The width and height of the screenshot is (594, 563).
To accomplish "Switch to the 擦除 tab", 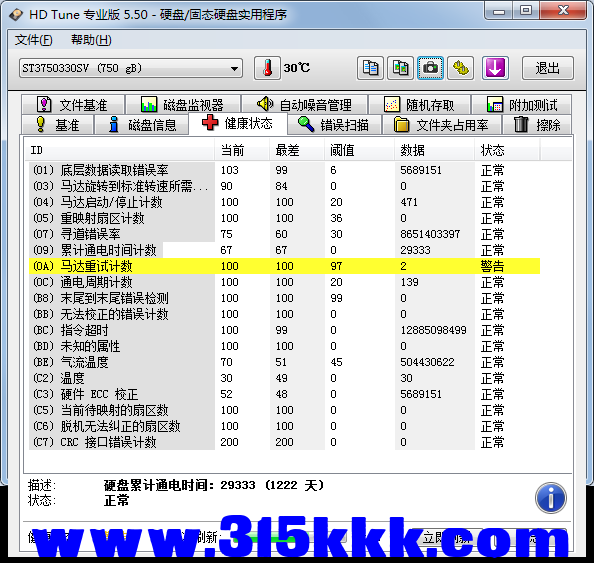I will [x=537, y=125].
